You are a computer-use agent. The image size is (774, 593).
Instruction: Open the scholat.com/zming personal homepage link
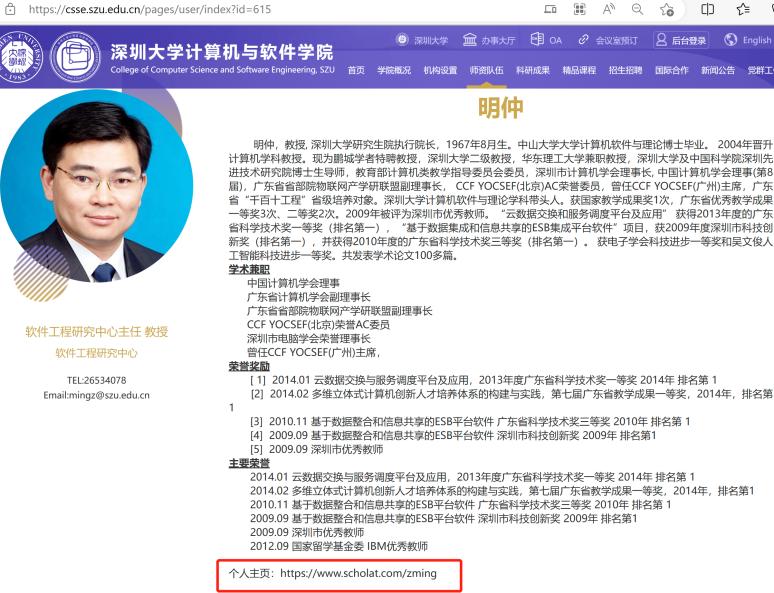click(358, 573)
